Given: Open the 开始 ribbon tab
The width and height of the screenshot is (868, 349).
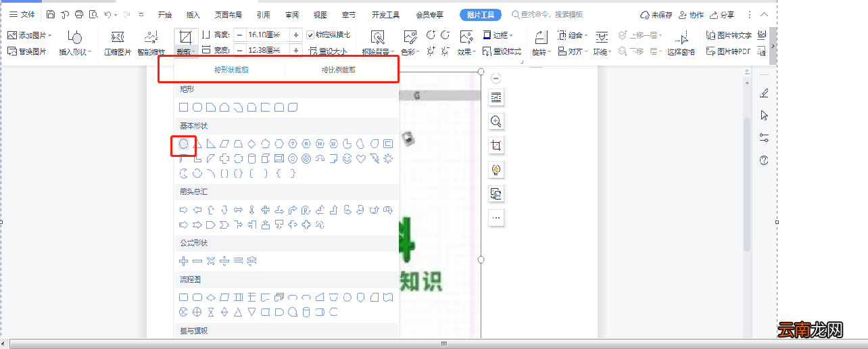Looking at the screenshot, I should tap(165, 14).
